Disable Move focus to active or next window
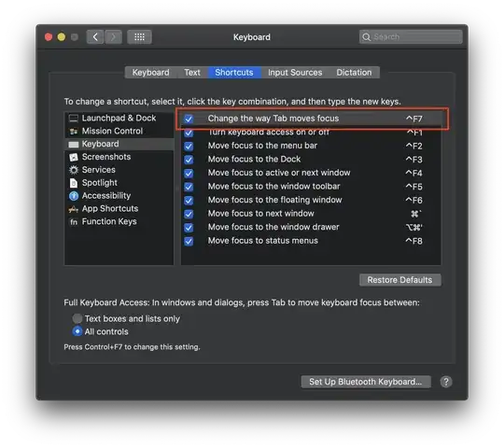Image resolution: width=504 pixels, height=448 pixels. 189,174
